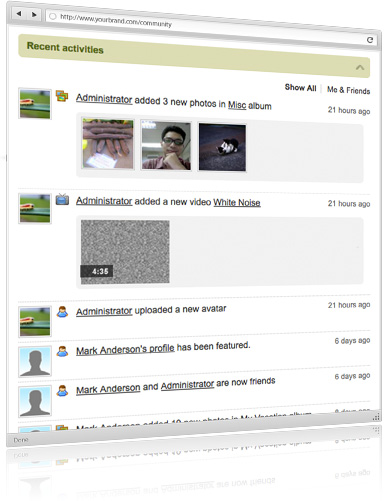Click the user icon beside now friends activity
Viewport: 387px width, 501px height.
point(62,390)
